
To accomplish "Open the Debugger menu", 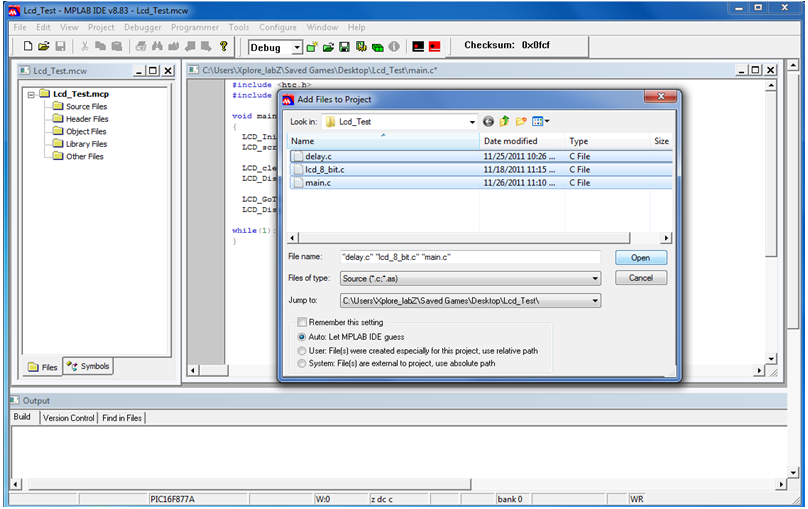I will (x=143, y=27).
